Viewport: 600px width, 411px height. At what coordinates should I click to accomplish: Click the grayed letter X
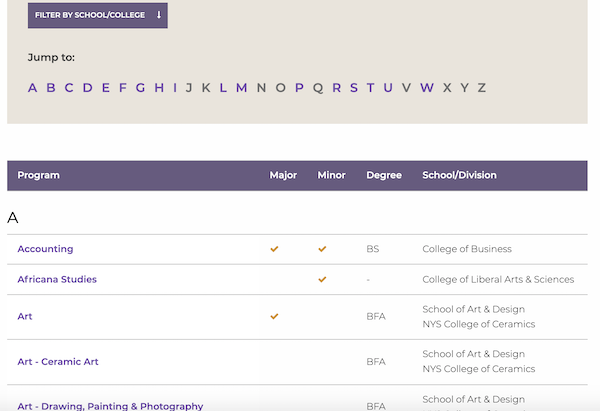click(447, 88)
